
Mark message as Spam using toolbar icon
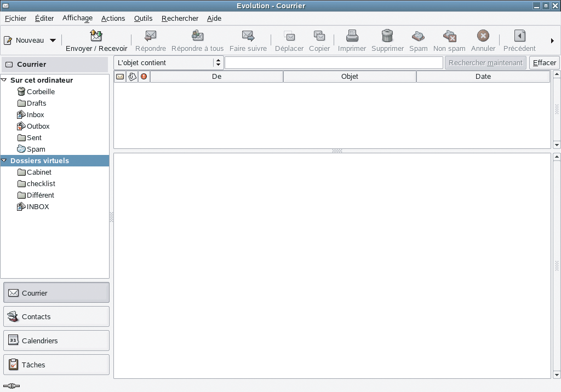(x=418, y=37)
